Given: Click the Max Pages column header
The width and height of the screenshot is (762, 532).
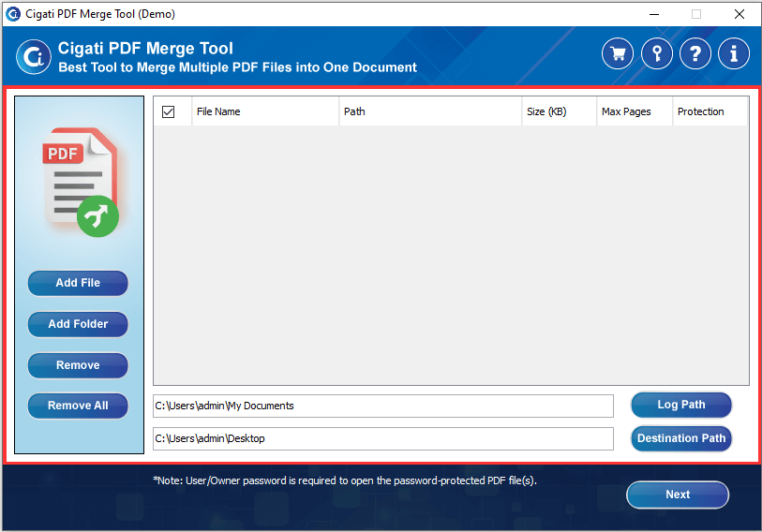Looking at the screenshot, I should [635, 111].
